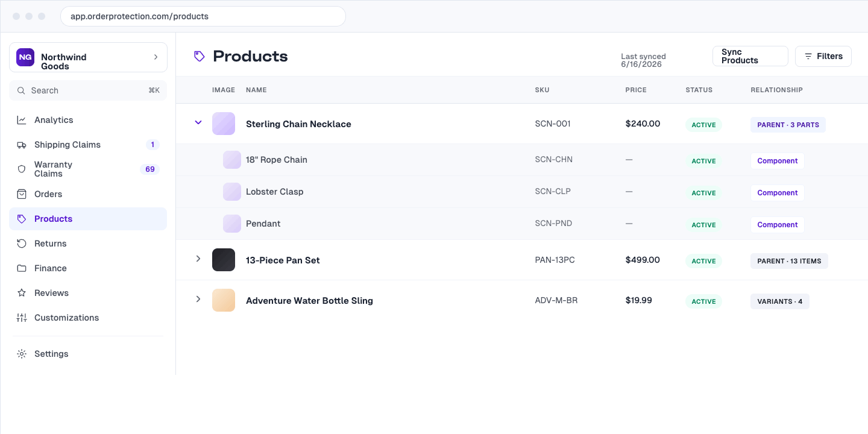Image resolution: width=868 pixels, height=434 pixels.
Task: Click the Last synced 6/16/2026 text
Action: [x=643, y=60]
